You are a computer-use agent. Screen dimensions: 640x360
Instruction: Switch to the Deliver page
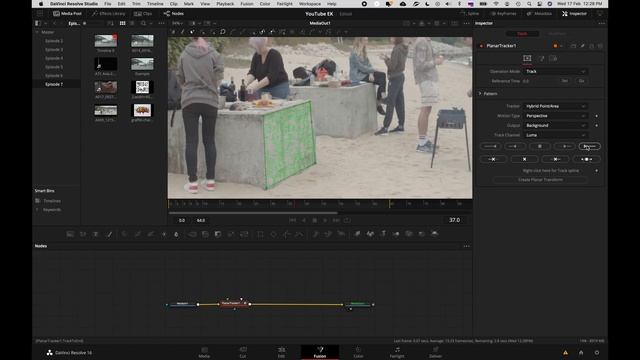click(x=435, y=352)
